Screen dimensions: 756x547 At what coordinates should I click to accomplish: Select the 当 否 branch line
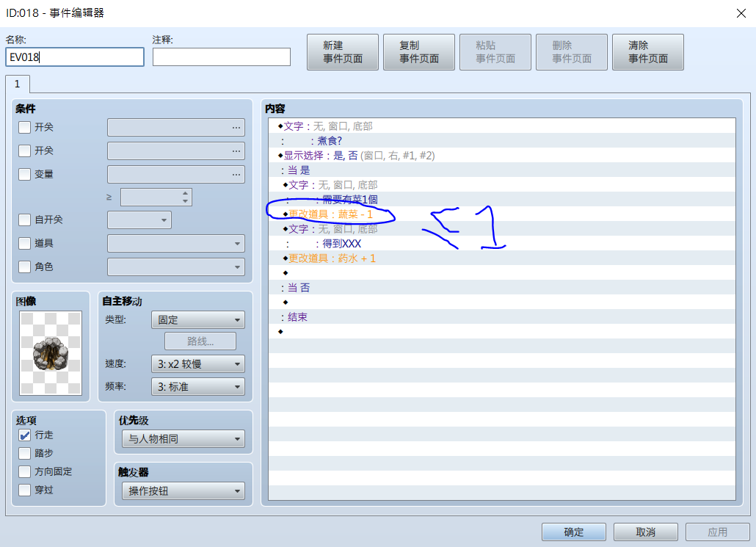click(x=502, y=288)
